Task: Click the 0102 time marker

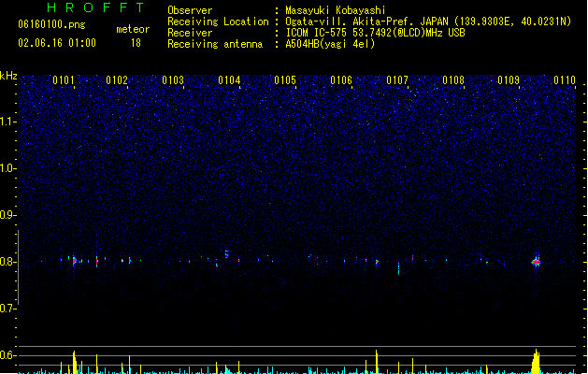Action: tap(117, 80)
